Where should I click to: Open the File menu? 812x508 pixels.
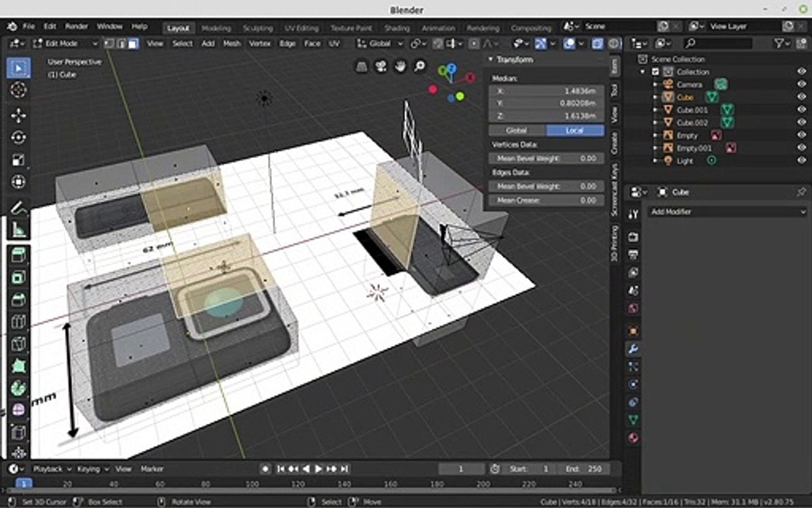click(28, 26)
